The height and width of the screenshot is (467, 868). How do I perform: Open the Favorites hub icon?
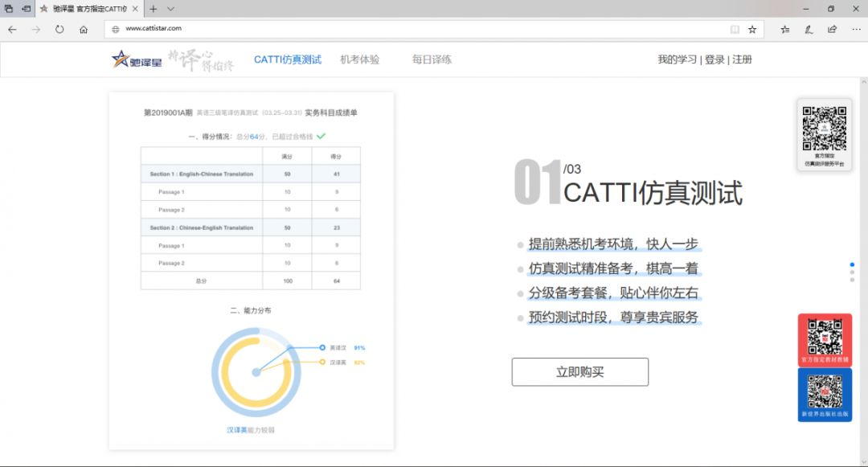click(x=785, y=29)
